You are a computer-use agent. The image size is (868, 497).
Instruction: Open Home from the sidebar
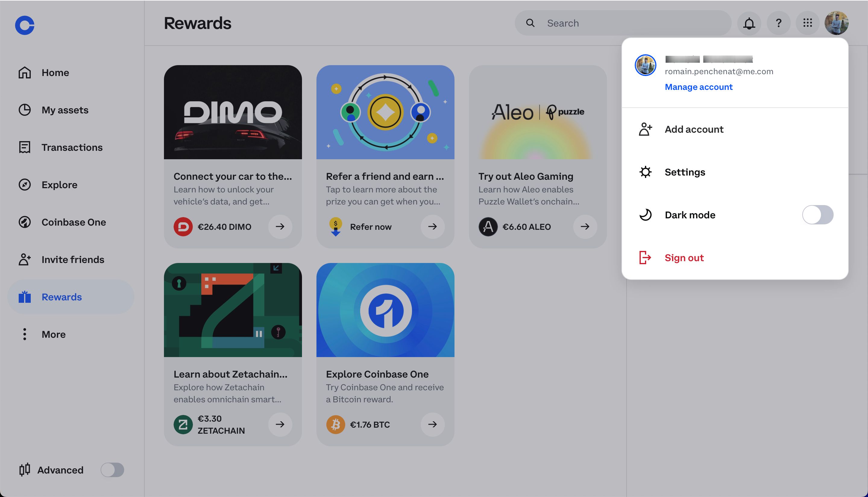click(x=71, y=72)
